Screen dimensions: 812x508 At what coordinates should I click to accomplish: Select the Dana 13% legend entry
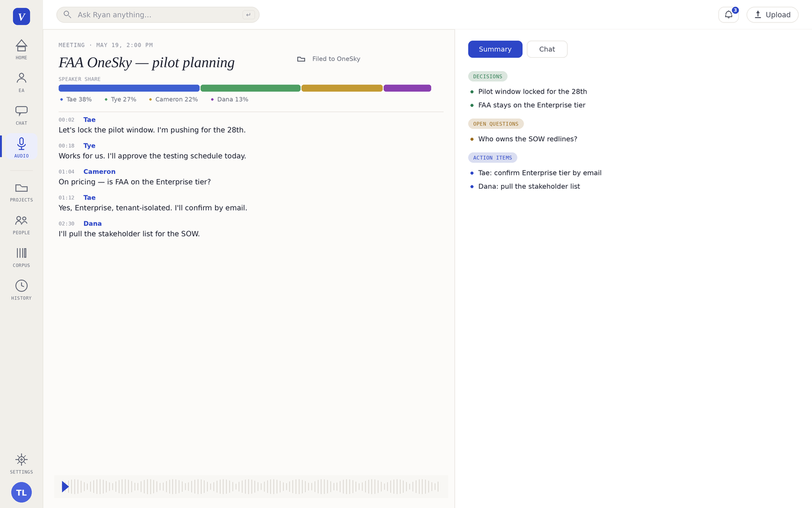pos(229,99)
